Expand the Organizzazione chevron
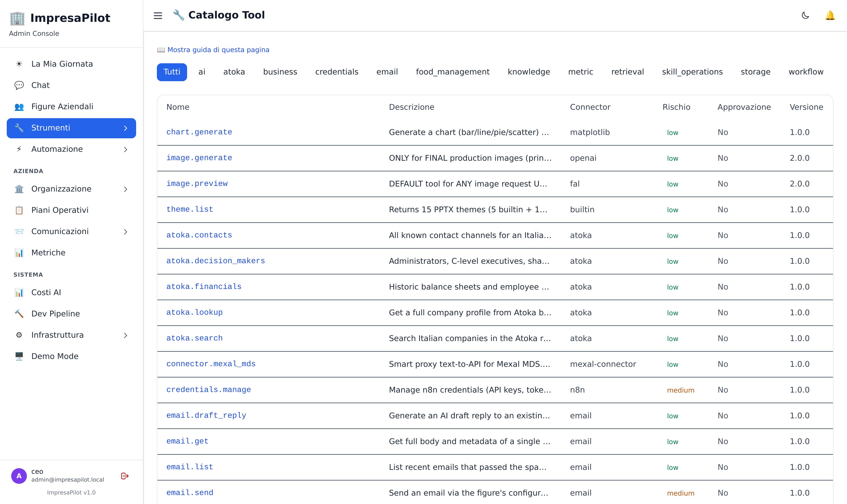This screenshot has height=504, width=847. pos(125,189)
